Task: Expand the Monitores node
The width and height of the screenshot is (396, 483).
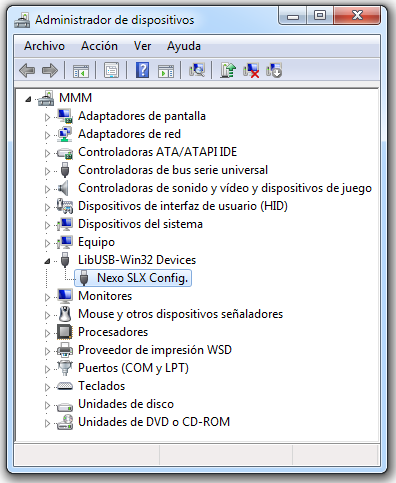Action: coord(47,297)
